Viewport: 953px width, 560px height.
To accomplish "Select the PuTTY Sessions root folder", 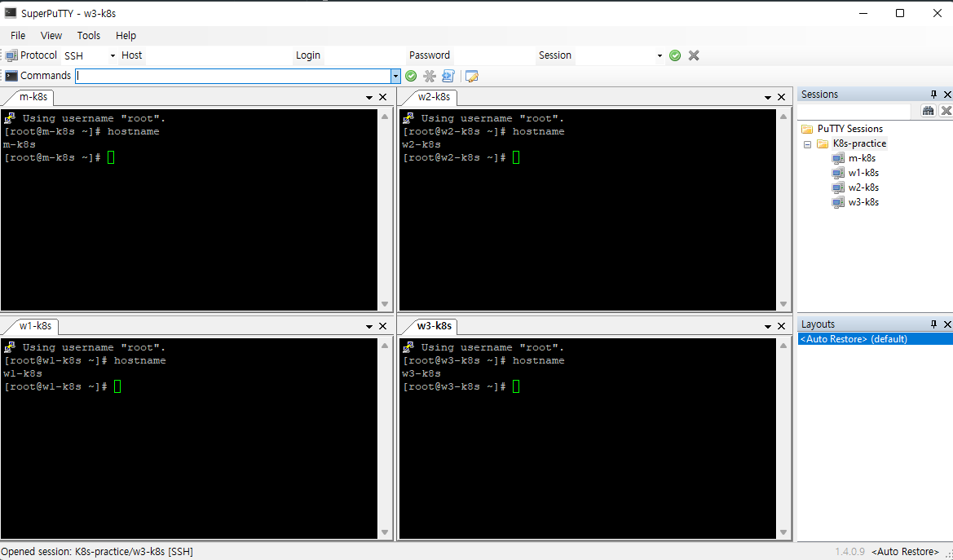I will coord(849,128).
